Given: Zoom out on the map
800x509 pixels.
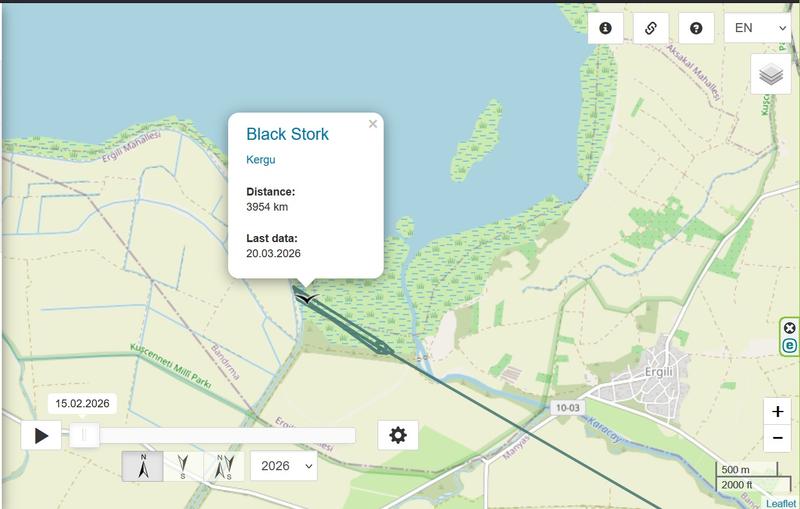Looking at the screenshot, I should click(778, 438).
